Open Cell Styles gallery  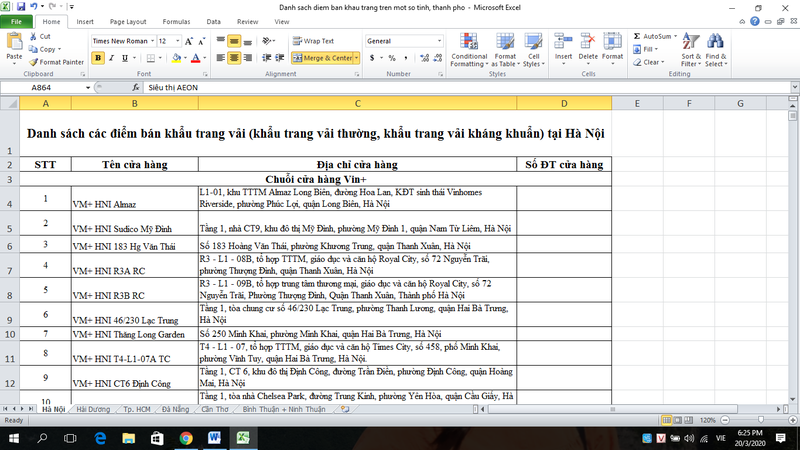click(x=534, y=49)
